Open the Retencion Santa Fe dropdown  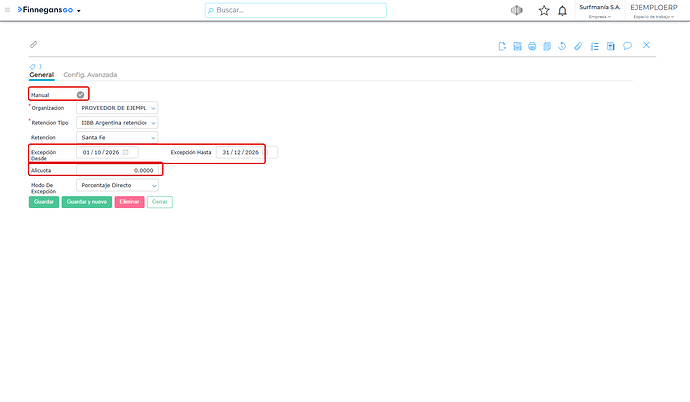[x=117, y=138]
